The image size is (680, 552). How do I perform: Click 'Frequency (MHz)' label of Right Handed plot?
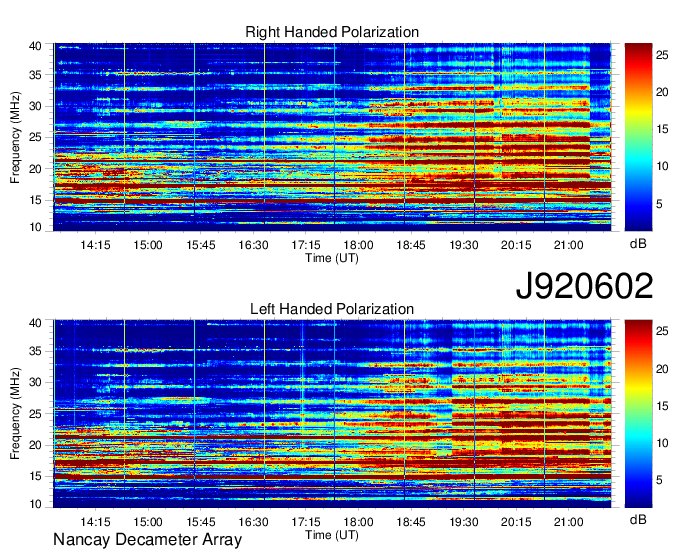(x=15, y=137)
